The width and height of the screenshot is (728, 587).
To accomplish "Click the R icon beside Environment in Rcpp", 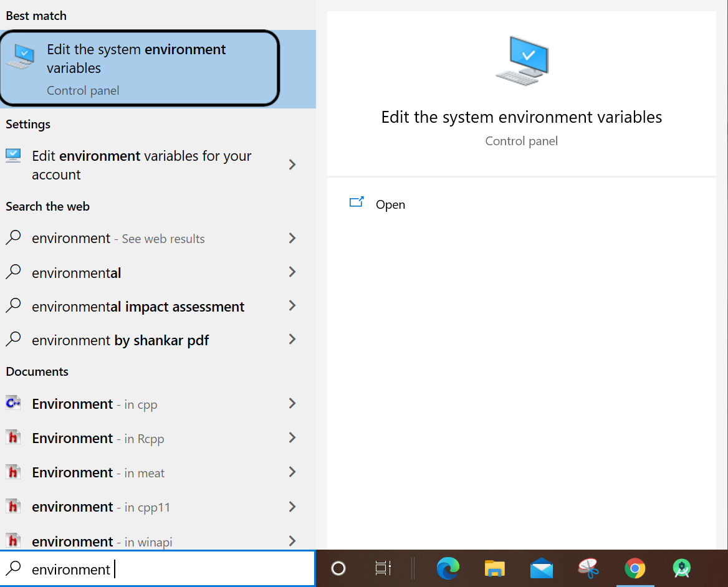I will (x=13, y=437).
